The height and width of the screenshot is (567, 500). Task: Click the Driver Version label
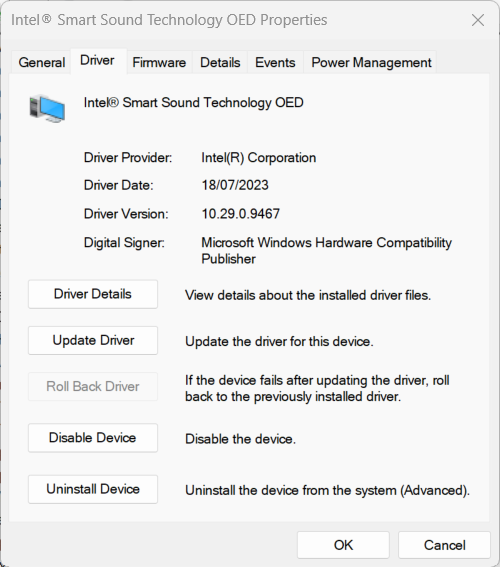[126, 214]
